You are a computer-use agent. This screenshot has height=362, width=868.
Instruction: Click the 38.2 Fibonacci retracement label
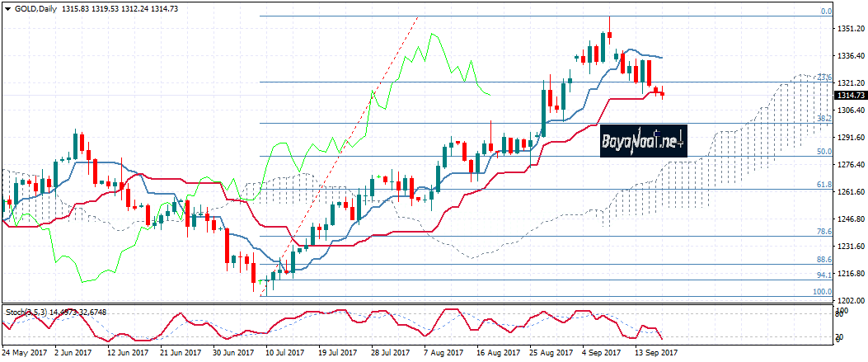click(823, 119)
